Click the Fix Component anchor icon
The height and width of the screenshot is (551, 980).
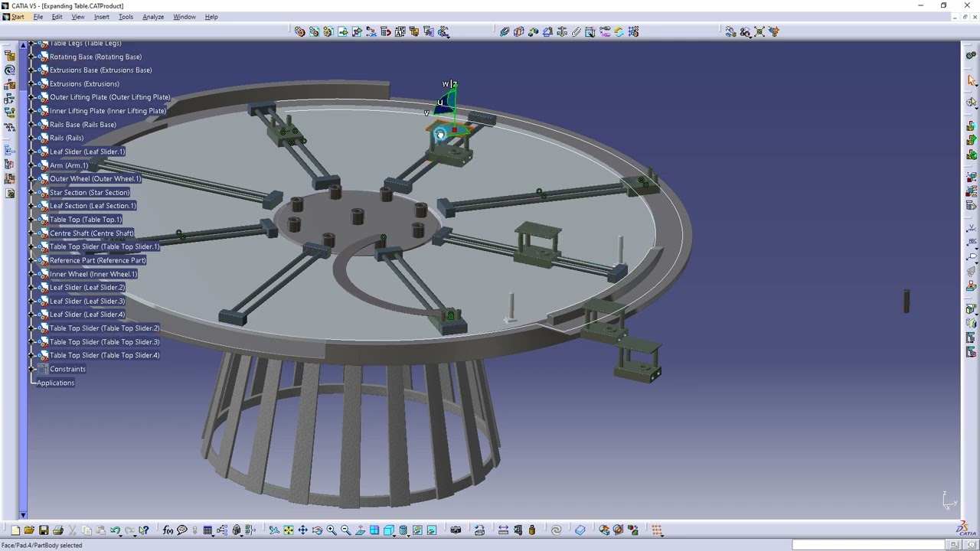(562, 31)
